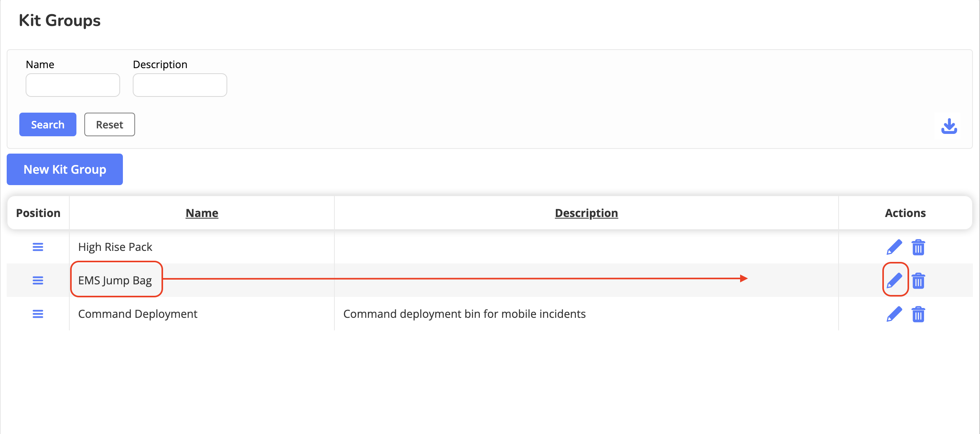Click the download export icon
This screenshot has width=980, height=434.
pos(949,126)
